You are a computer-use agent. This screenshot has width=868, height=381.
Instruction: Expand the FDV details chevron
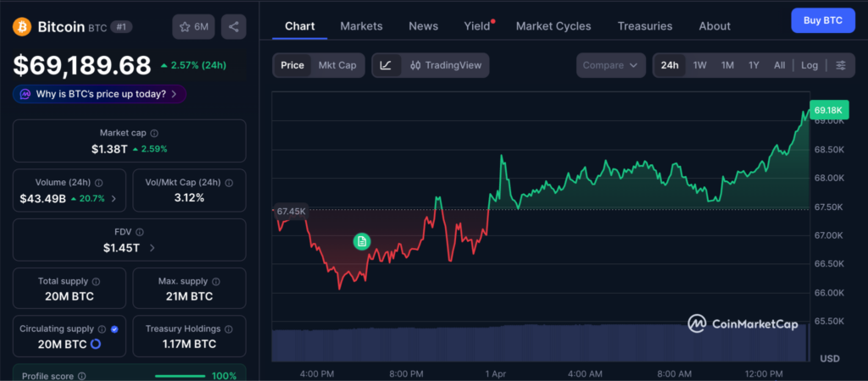[x=153, y=248]
